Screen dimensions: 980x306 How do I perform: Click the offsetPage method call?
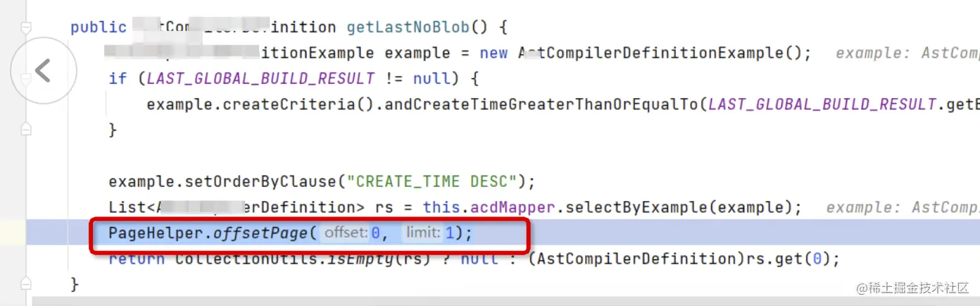click(260, 233)
